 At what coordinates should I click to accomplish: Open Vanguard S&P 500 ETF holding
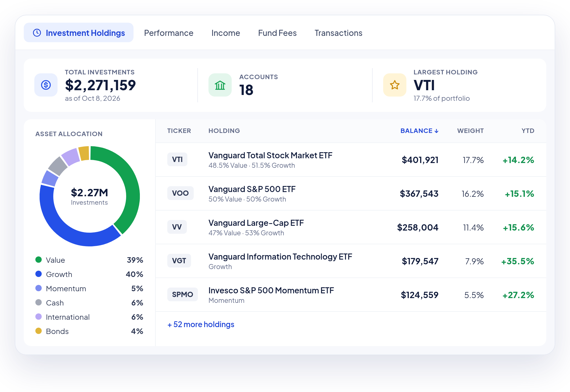click(252, 189)
